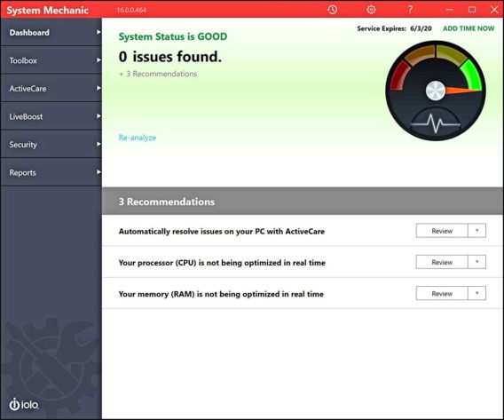The image size is (504, 420).
Task: Click the ADD TIME NOW link
Action: coord(469,28)
